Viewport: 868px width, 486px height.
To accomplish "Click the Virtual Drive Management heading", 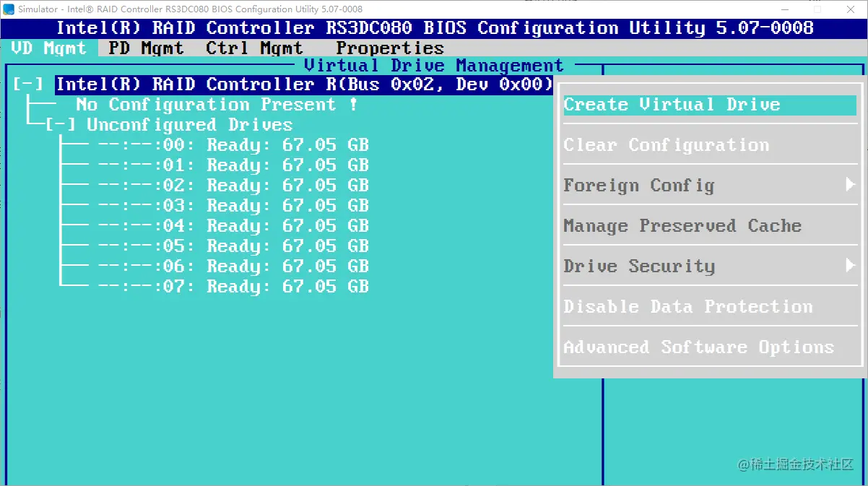I will [x=433, y=66].
